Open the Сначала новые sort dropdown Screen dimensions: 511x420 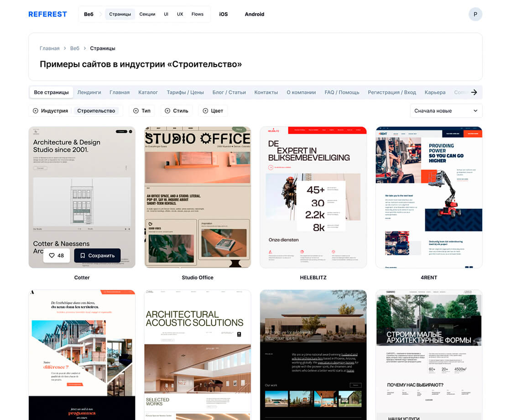click(446, 111)
